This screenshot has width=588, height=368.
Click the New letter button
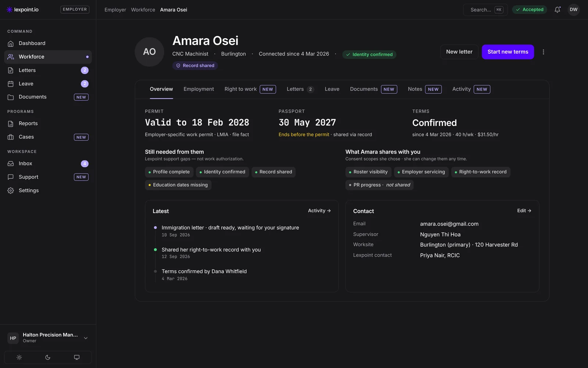click(x=459, y=52)
